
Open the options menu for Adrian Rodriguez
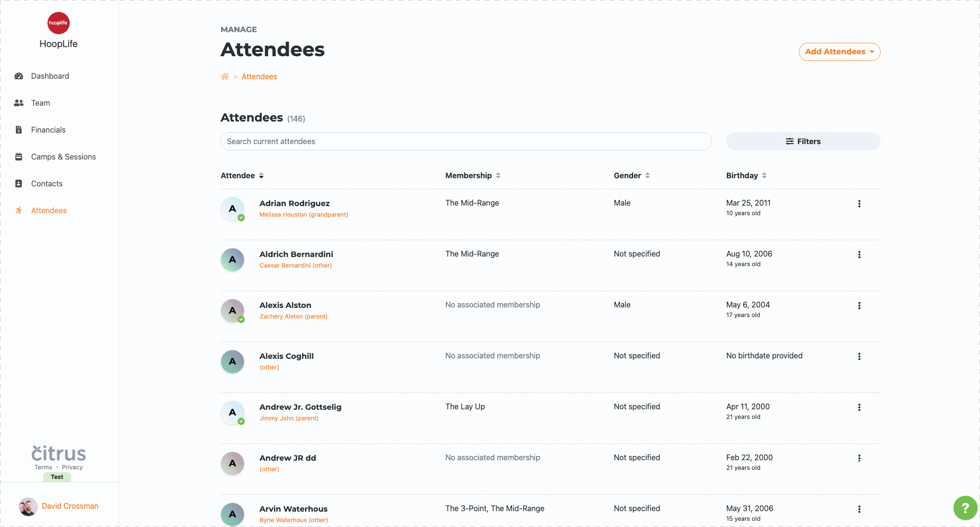pyautogui.click(x=859, y=204)
